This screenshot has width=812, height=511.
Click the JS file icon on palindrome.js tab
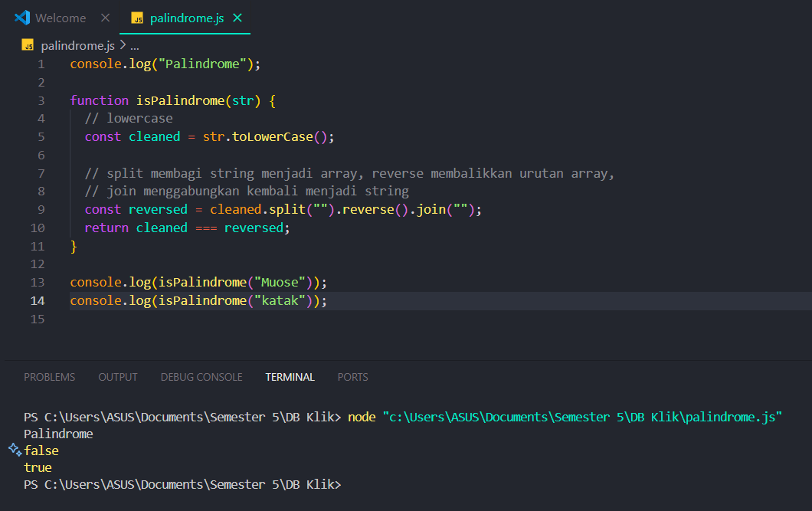click(138, 18)
